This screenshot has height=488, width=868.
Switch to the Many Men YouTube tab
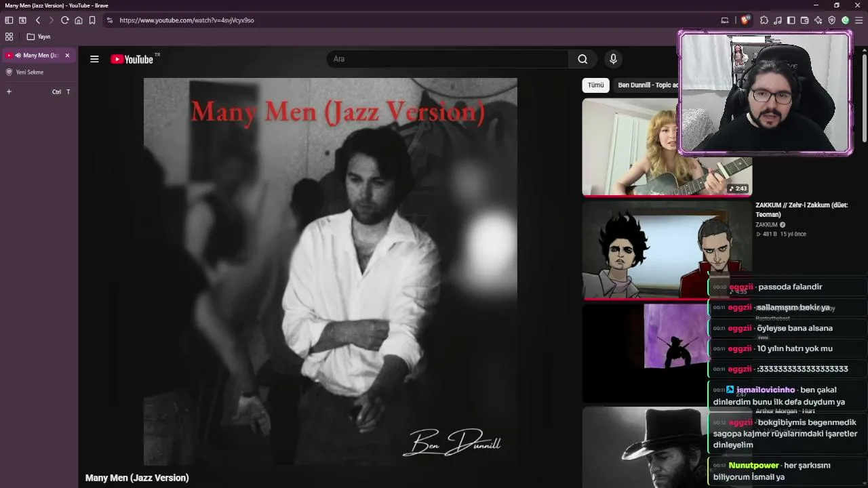39,56
